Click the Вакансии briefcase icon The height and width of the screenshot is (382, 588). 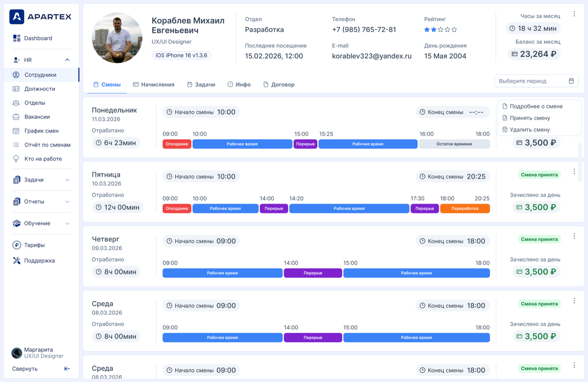click(x=16, y=117)
